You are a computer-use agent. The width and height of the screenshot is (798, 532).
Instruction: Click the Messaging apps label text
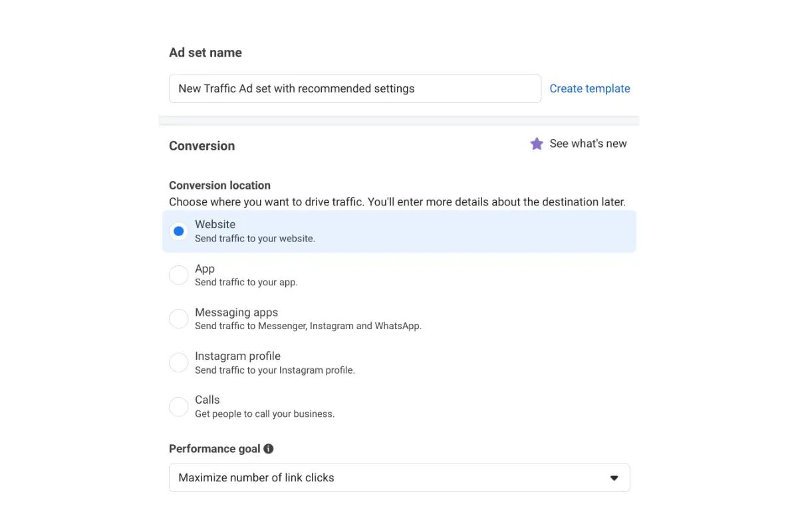tap(236, 313)
